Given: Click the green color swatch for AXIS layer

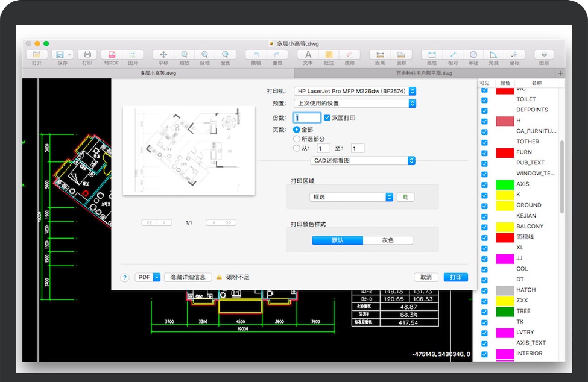Looking at the screenshot, I should [x=504, y=184].
